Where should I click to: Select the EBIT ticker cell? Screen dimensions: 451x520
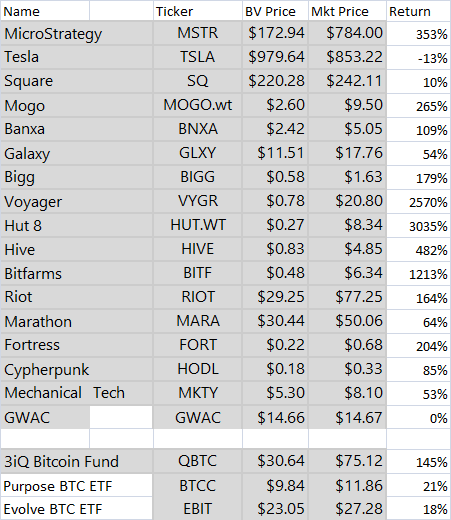[x=198, y=509]
